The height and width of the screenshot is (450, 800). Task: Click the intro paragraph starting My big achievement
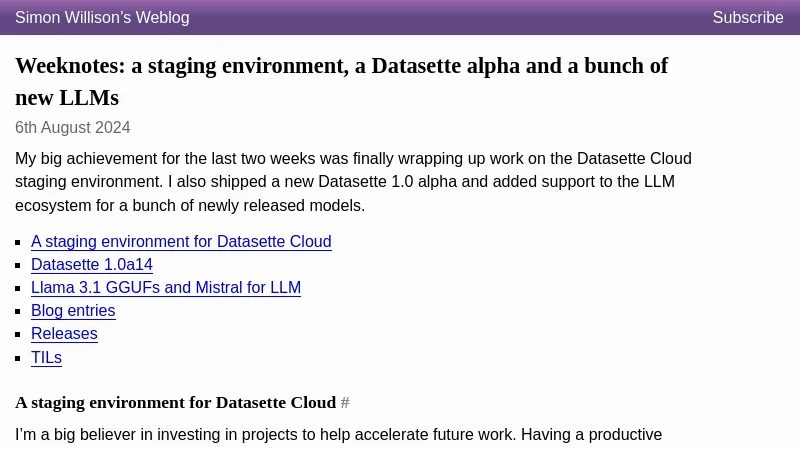353,182
